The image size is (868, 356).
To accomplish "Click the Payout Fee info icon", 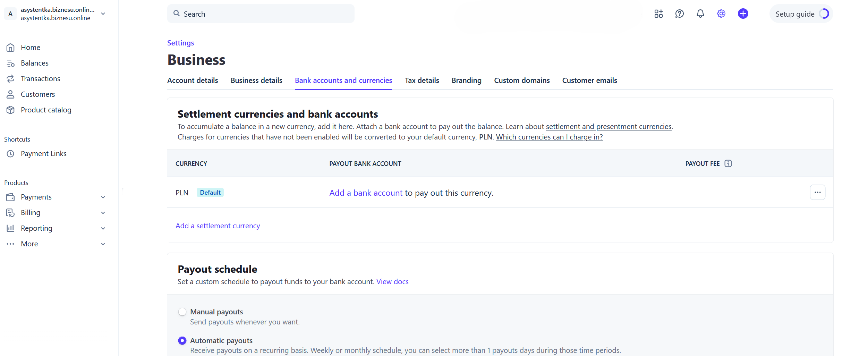I will coord(728,163).
